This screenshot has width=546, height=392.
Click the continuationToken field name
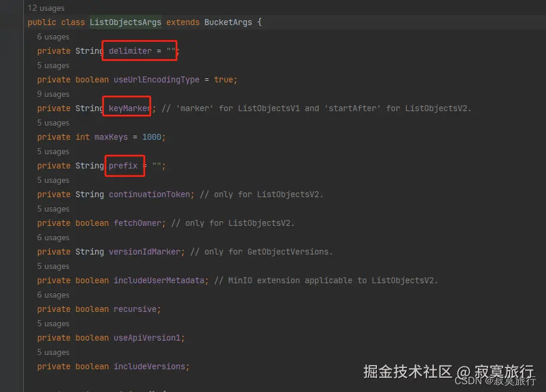[x=149, y=194]
